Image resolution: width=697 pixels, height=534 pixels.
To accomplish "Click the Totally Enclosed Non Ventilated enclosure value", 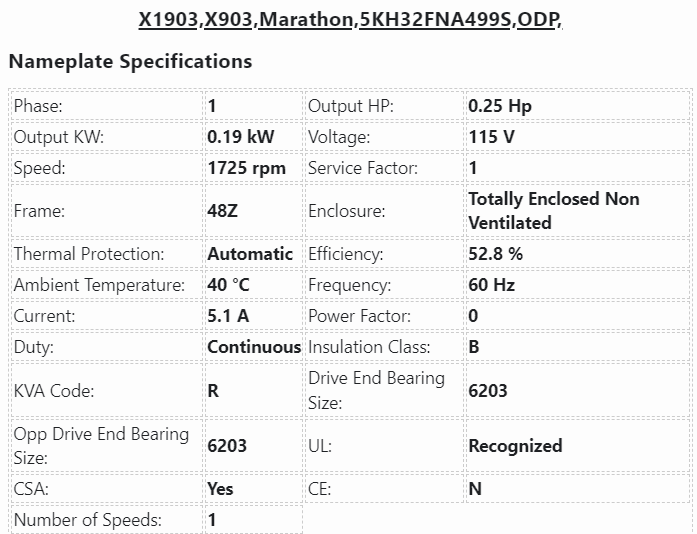I will (x=553, y=211).
